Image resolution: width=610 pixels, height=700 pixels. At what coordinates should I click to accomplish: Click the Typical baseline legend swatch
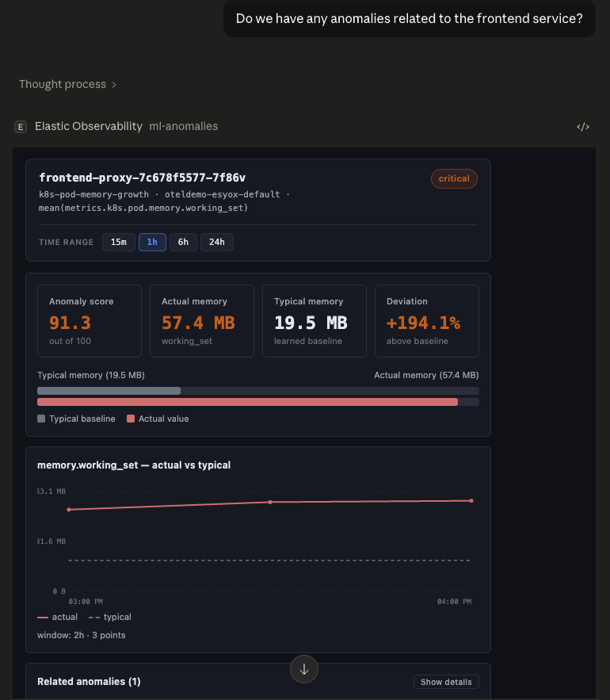pyautogui.click(x=41, y=419)
